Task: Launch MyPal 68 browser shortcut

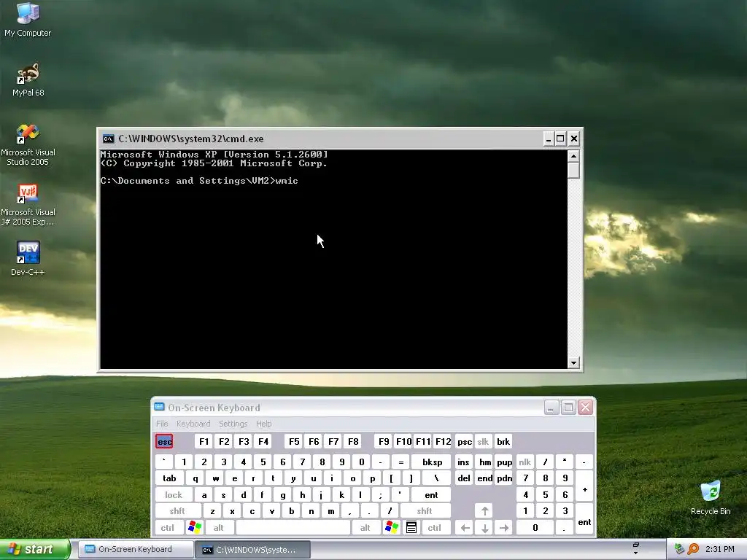Action: (x=28, y=79)
